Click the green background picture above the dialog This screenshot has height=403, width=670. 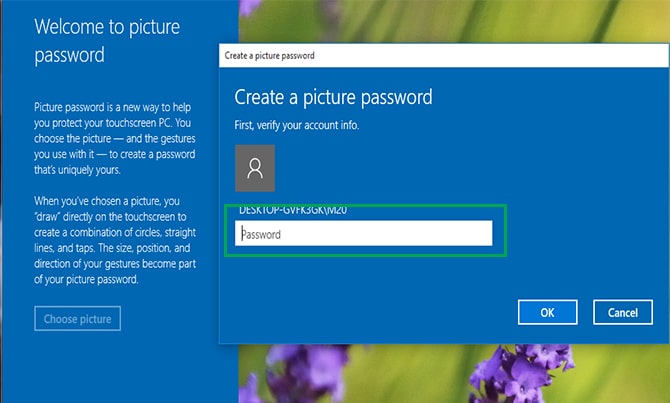pyautogui.click(x=450, y=20)
